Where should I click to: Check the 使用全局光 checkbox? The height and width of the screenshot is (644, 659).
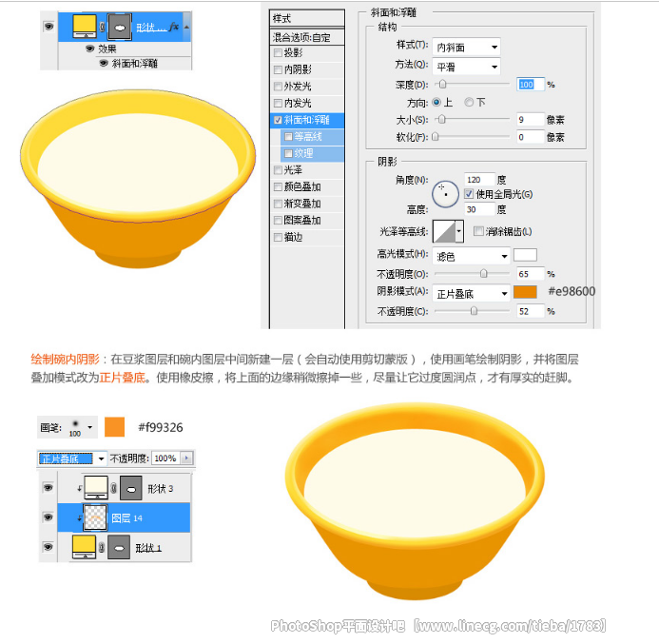pyautogui.click(x=469, y=194)
